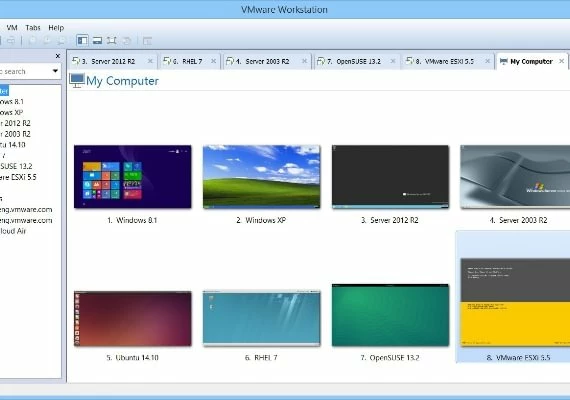Viewport: 570px width, 400px height.
Task: Close the Server 2003 R2 tab
Action: 305,61
